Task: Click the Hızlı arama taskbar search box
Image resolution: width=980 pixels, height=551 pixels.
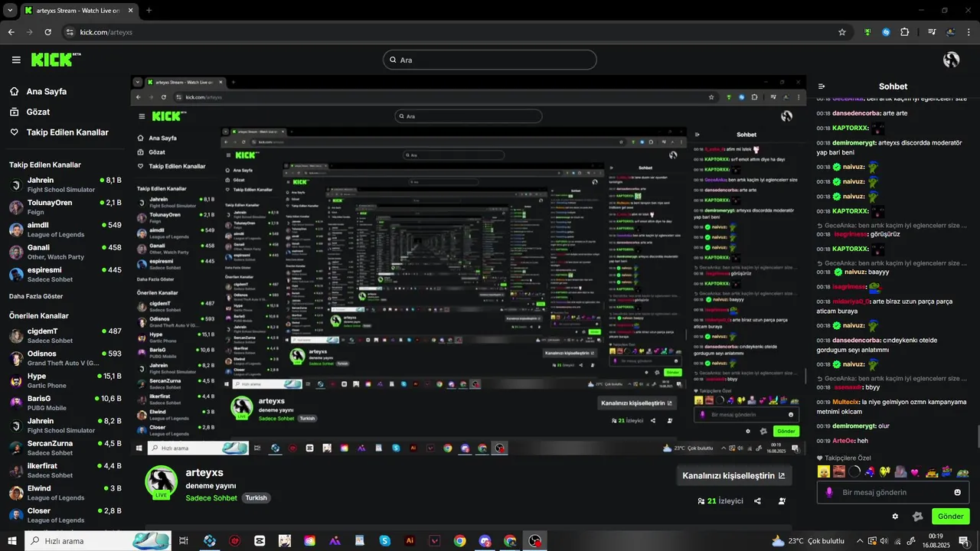Action: coord(97,541)
